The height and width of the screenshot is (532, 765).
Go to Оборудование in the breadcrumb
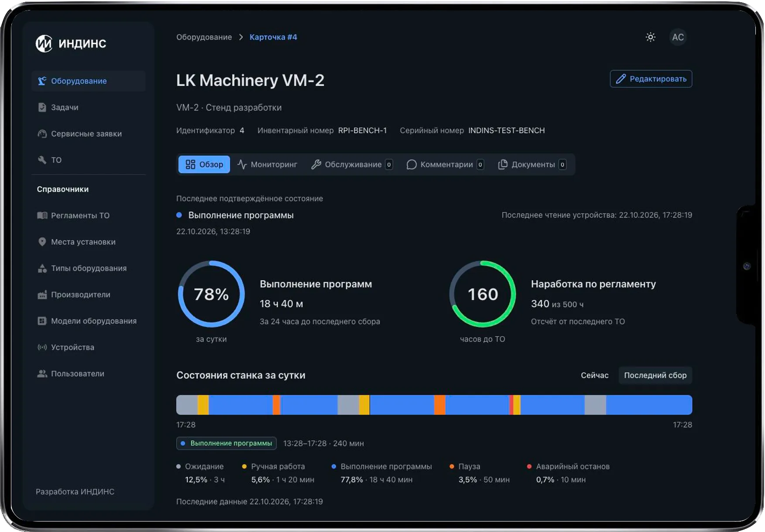204,37
